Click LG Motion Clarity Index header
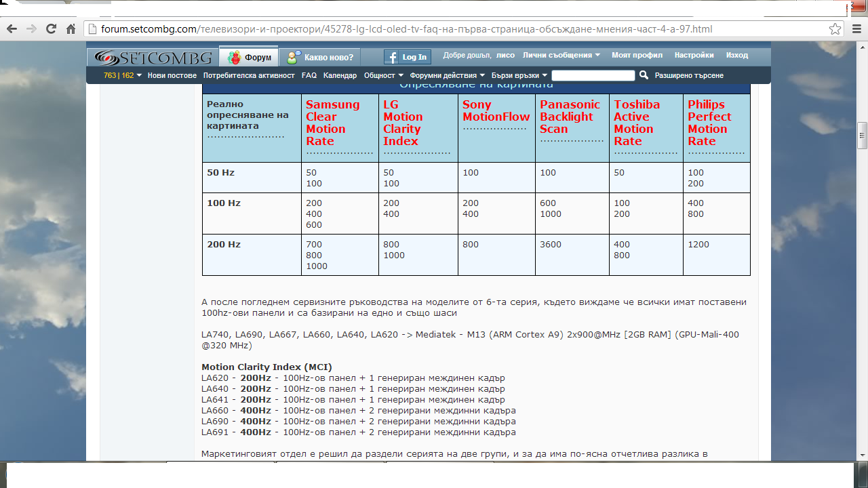Image resolution: width=868 pixels, height=488 pixels. click(403, 123)
